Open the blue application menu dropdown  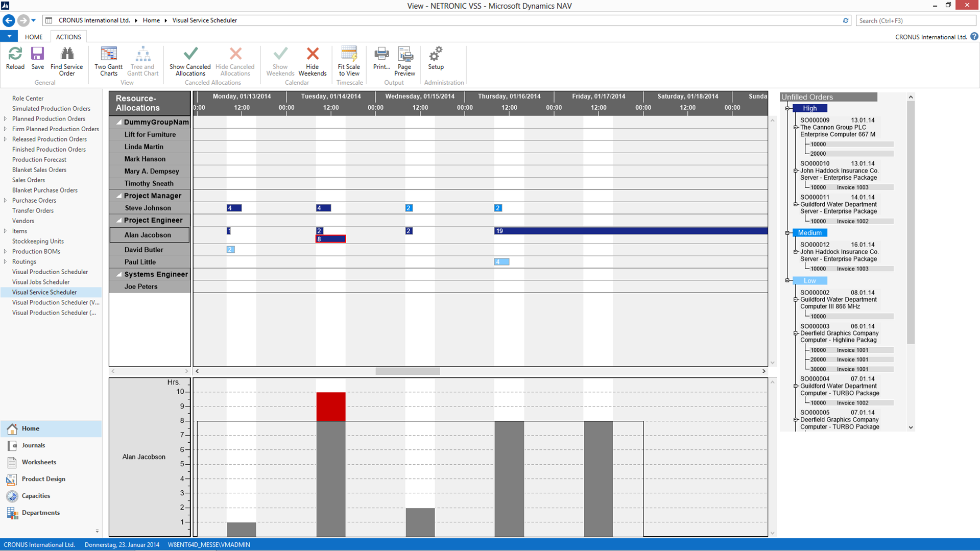(9, 36)
